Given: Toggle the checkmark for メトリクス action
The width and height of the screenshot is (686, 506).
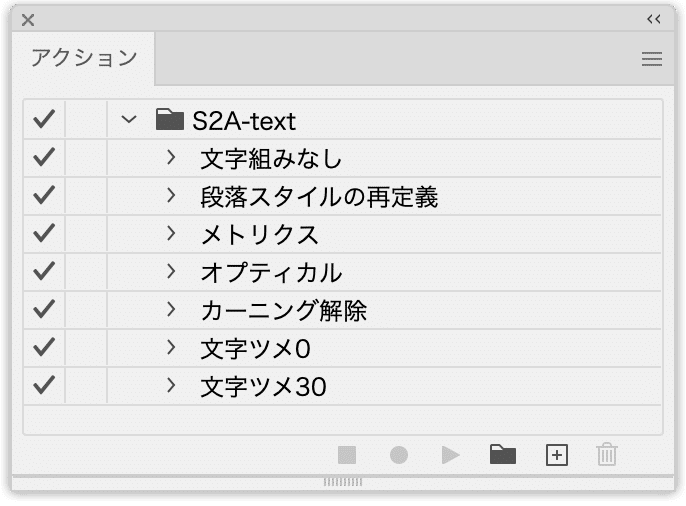Looking at the screenshot, I should coord(44,233).
